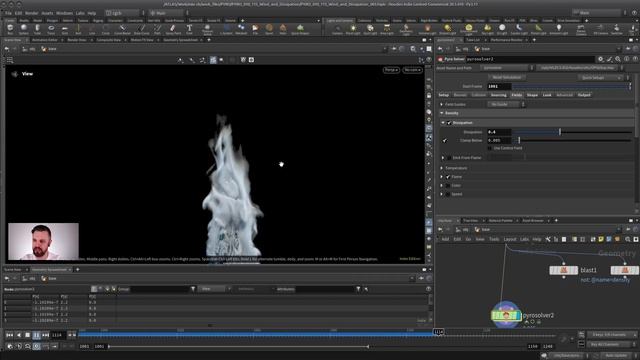Pause the timeline playback
640x360 pixels.
36,335
